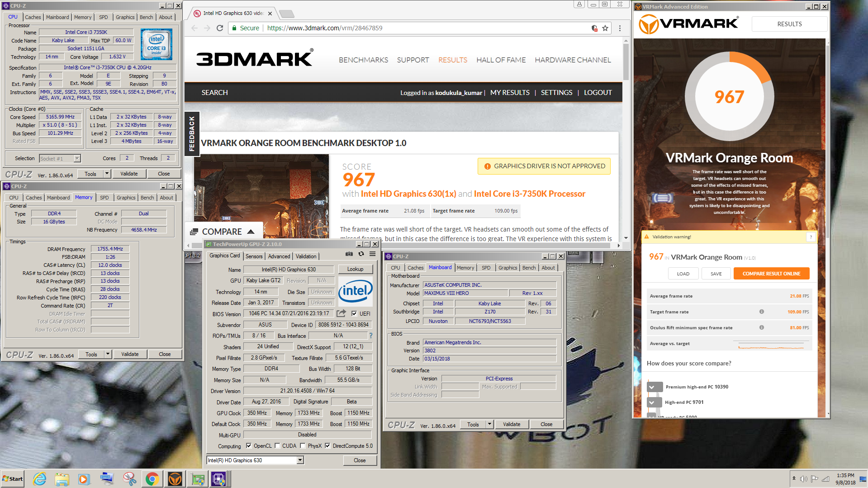
Task: Click the GPU-Z refresh icon
Action: coord(361,254)
